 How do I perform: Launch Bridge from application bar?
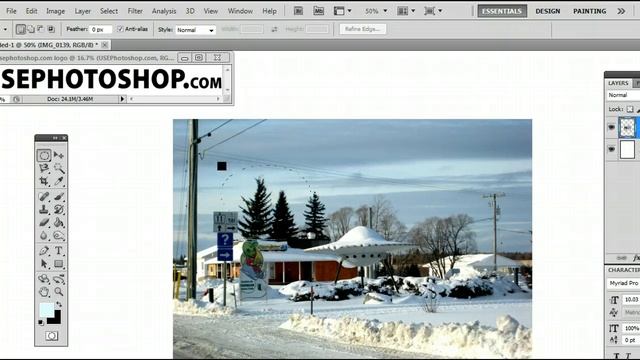click(x=298, y=11)
